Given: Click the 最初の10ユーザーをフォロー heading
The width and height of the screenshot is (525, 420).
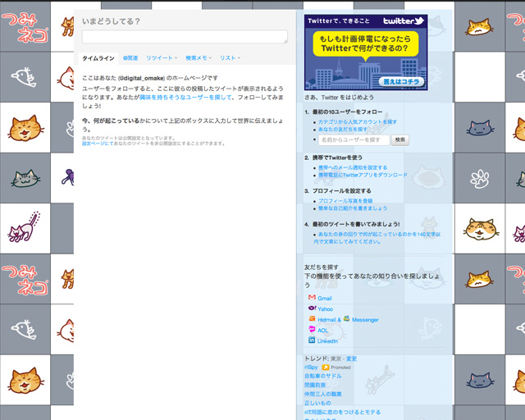Looking at the screenshot, I should (x=347, y=112).
